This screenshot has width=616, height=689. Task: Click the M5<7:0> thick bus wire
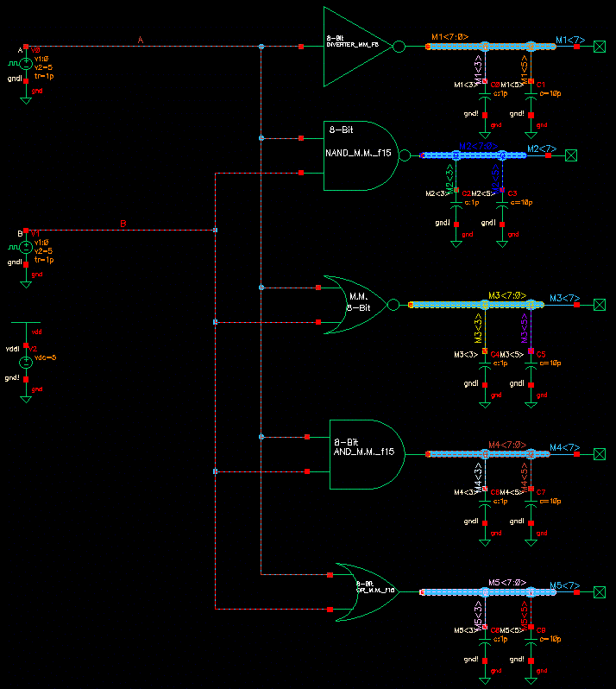coord(488,592)
